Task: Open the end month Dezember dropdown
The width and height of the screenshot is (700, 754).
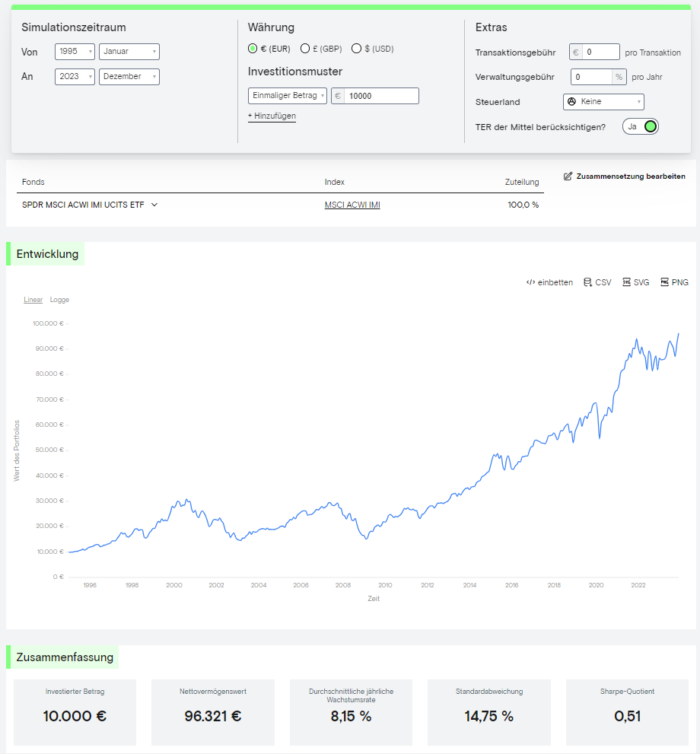Action: [129, 77]
